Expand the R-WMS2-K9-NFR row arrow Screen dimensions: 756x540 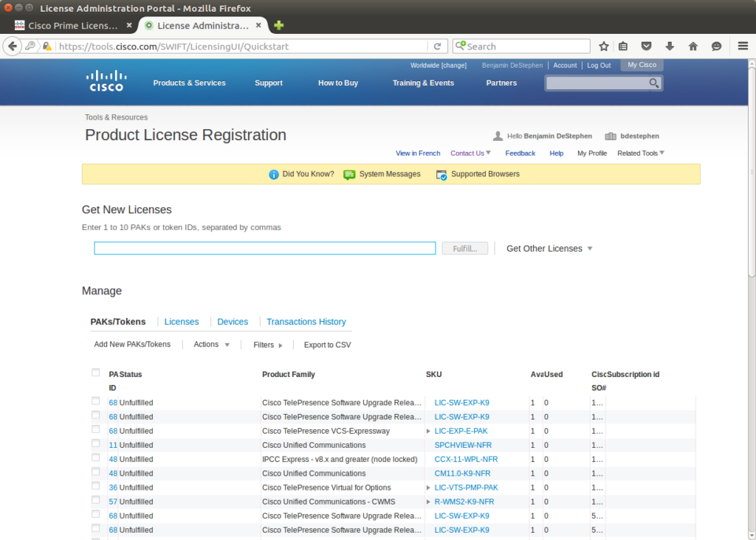point(428,502)
